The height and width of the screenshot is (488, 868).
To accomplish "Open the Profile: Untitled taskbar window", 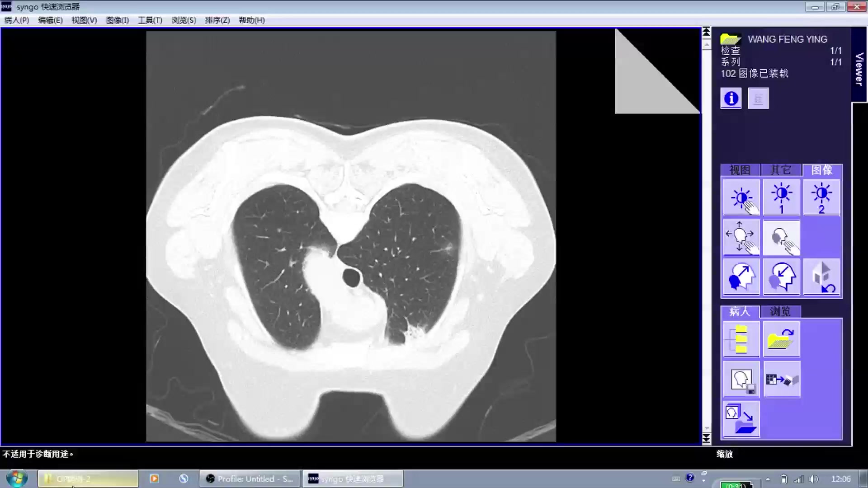I will (x=250, y=479).
